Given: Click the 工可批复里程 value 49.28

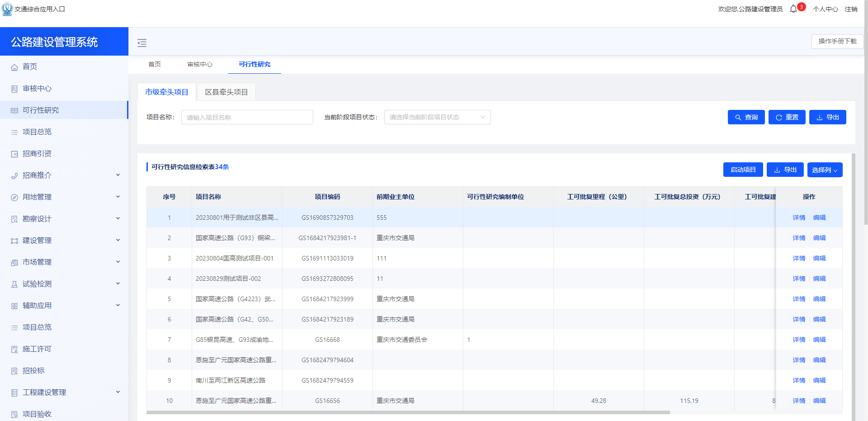Looking at the screenshot, I should (x=599, y=401).
